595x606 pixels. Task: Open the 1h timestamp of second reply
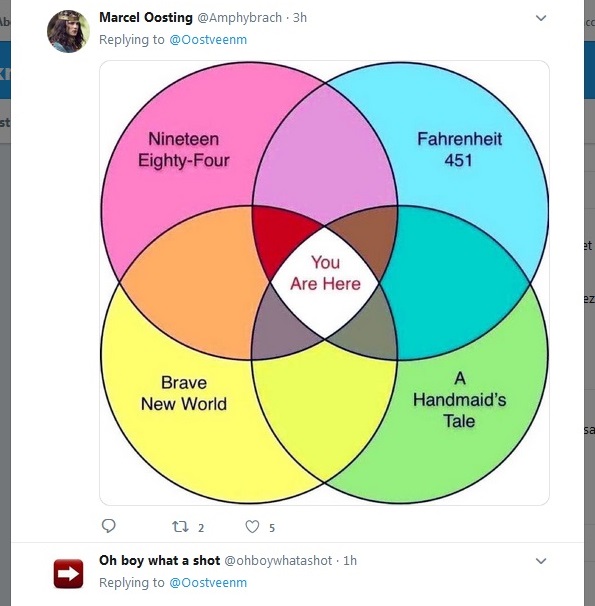(350, 560)
